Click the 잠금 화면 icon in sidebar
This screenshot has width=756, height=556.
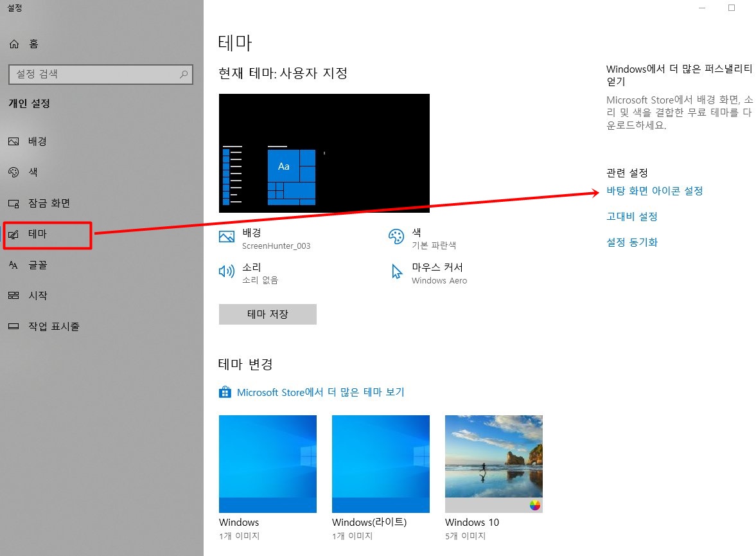coord(13,203)
